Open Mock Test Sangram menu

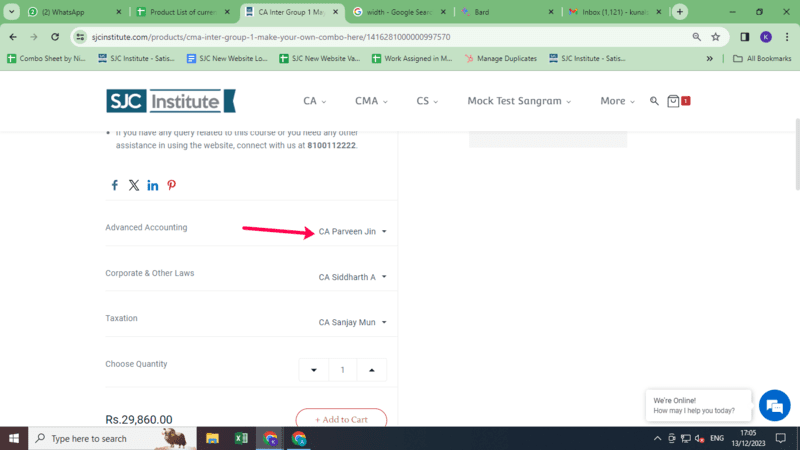pyautogui.click(x=519, y=101)
